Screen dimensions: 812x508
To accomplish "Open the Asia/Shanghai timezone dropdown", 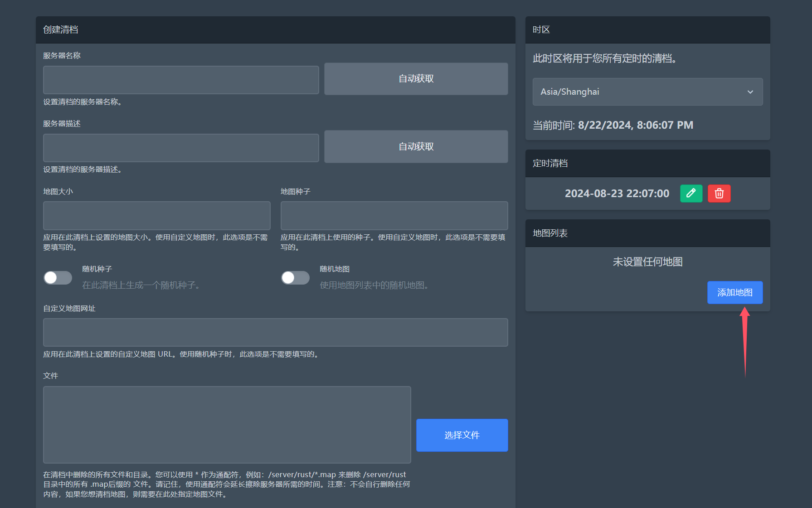I will click(x=647, y=92).
